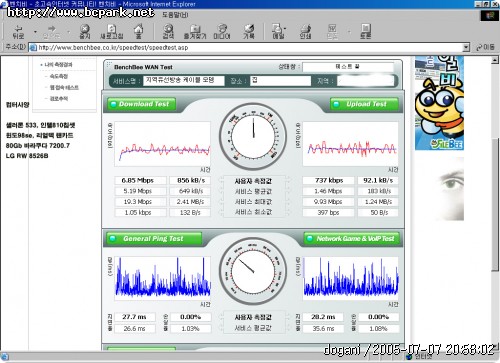This screenshot has width=500, height=363.
Task: Click the 서비스명 service name field
Action: (x=184, y=80)
